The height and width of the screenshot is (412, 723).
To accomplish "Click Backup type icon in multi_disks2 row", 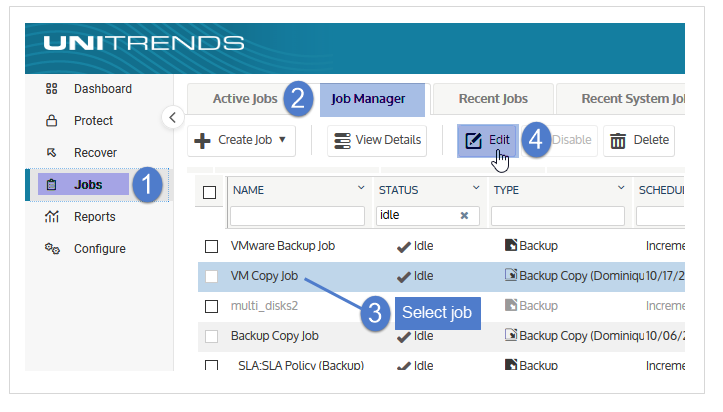I will [x=510, y=305].
